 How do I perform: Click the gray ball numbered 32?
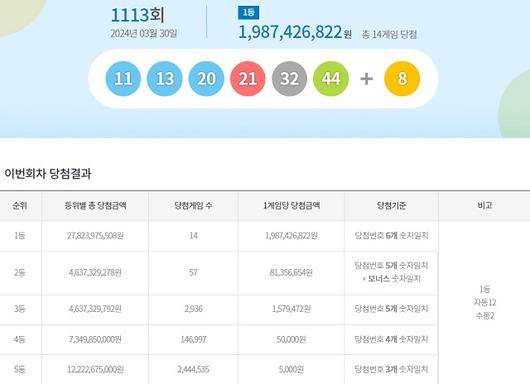point(289,79)
